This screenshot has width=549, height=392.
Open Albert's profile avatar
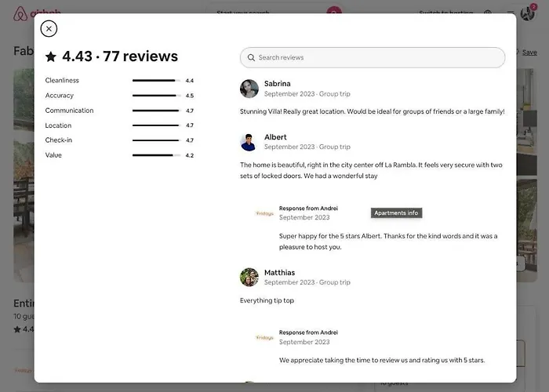(249, 142)
